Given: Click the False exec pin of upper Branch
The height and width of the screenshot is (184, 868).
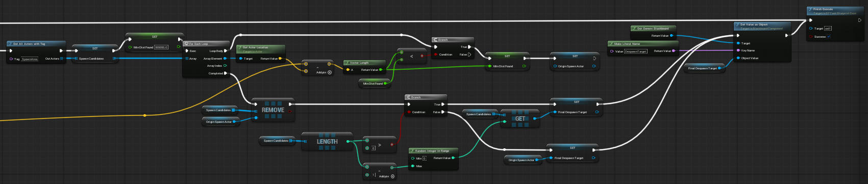Looking at the screenshot, I should [x=469, y=55].
